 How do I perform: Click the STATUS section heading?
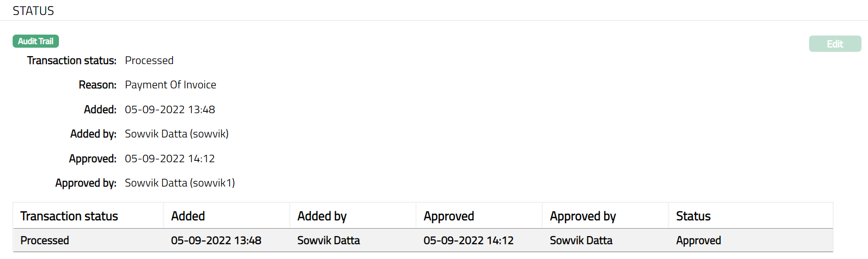click(x=33, y=11)
